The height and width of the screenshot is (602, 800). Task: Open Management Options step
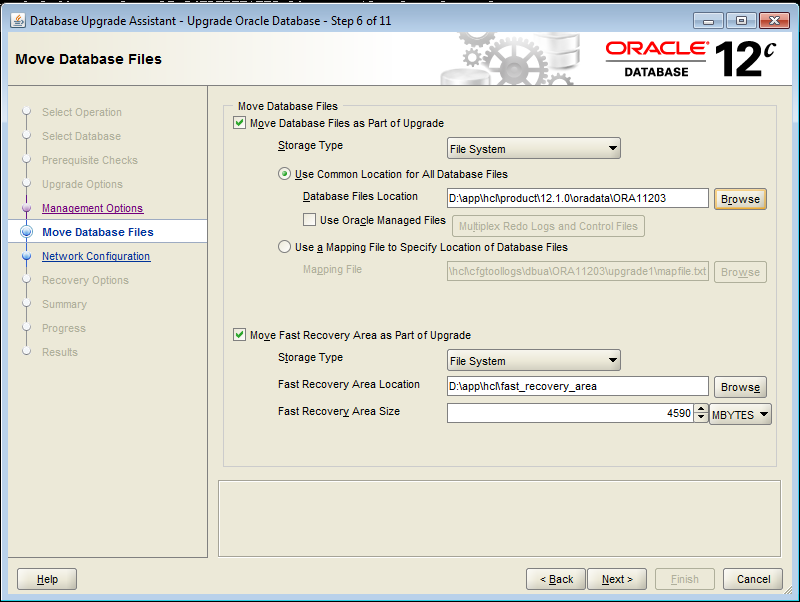(x=94, y=208)
